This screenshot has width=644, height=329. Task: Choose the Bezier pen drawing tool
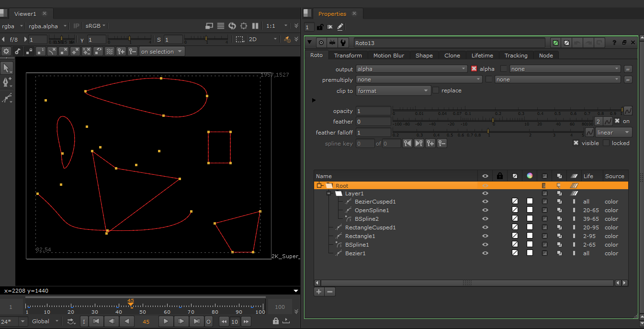pos(7,82)
